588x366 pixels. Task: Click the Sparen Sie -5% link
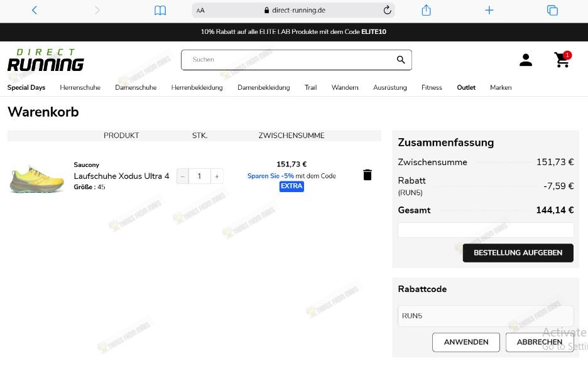pos(271,176)
